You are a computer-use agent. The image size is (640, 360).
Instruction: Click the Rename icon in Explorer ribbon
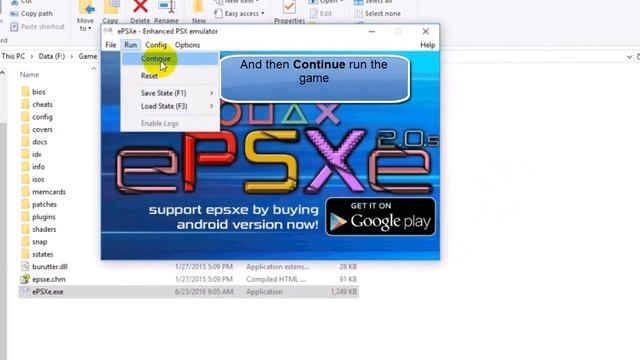(166, 7)
